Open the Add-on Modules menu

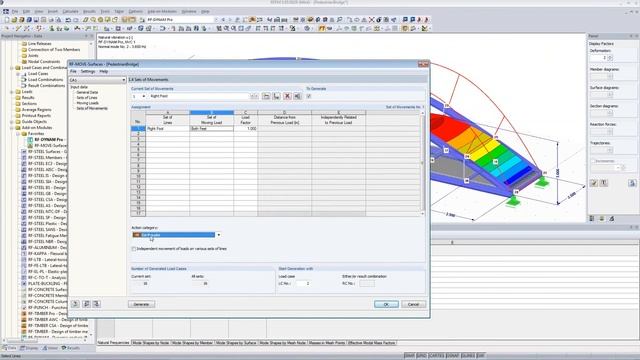point(162,11)
